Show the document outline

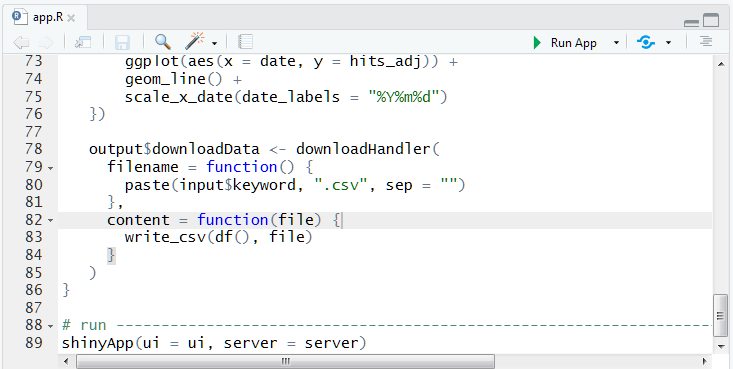coord(706,42)
